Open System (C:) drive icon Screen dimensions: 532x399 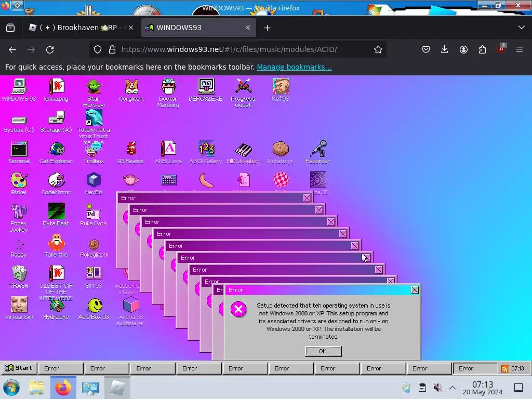[19, 124]
